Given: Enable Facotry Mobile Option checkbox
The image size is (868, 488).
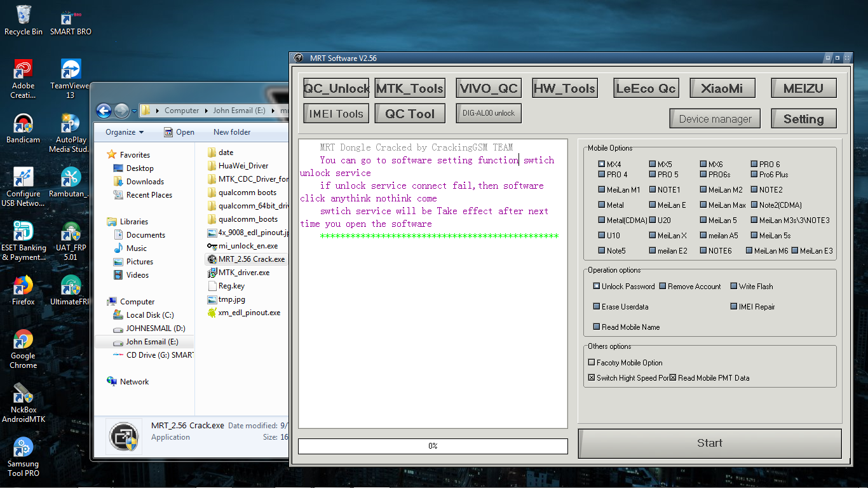Looking at the screenshot, I should coord(591,362).
